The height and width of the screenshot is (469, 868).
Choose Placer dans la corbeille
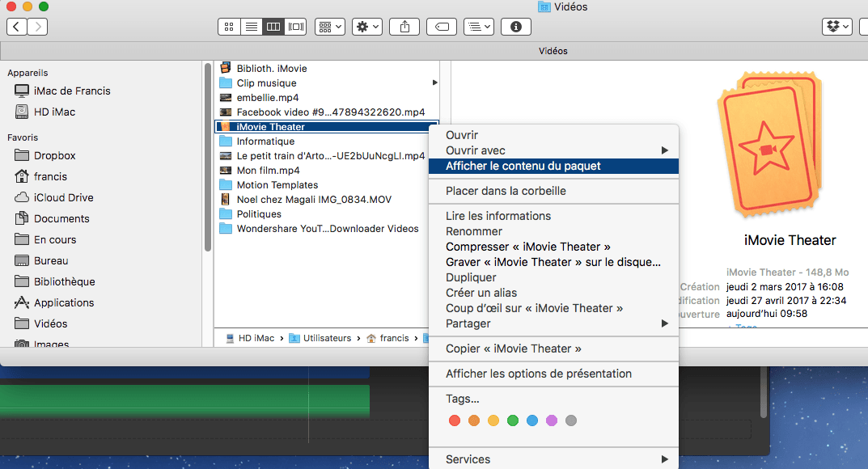553,191
